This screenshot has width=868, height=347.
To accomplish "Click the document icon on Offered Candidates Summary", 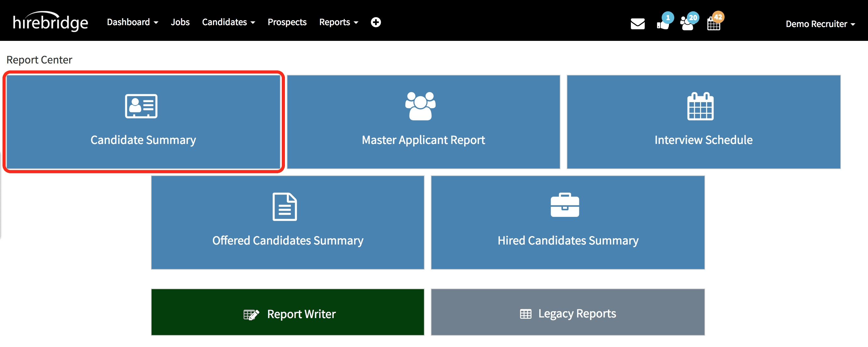I will (285, 207).
